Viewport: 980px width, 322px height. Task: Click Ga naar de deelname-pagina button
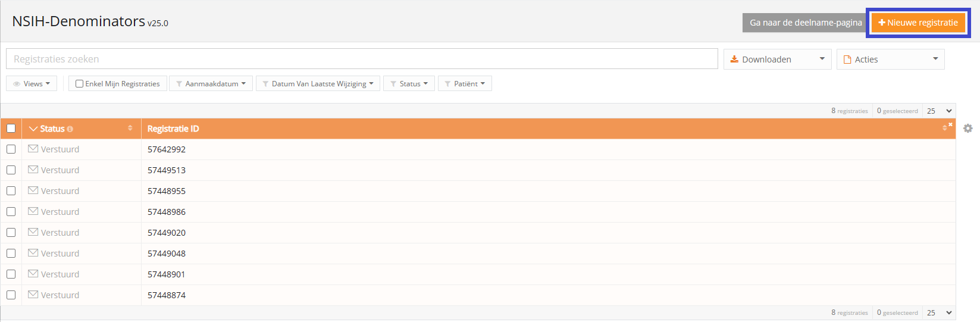[x=805, y=23]
